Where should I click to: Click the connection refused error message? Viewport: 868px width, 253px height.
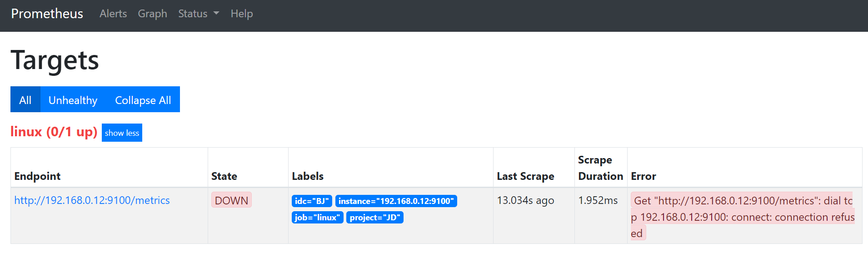point(743,217)
